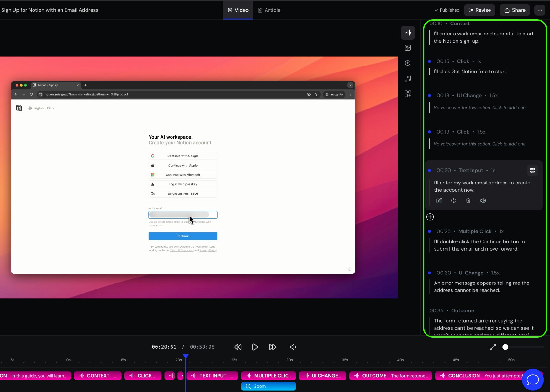Screen dimensions: 550x392
Task: Click the Notion logo in preview
Action: click(19, 108)
